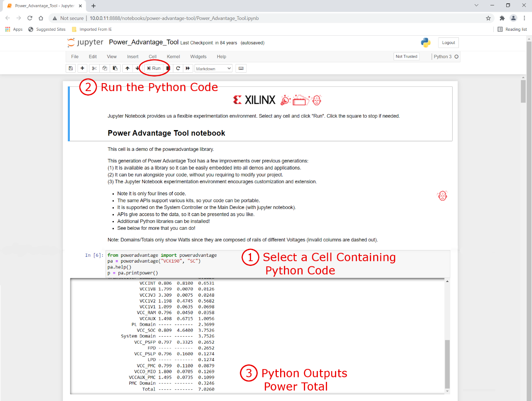Bookmark this page with star icon
Viewport: 532px width, 401px height.
(488, 18)
